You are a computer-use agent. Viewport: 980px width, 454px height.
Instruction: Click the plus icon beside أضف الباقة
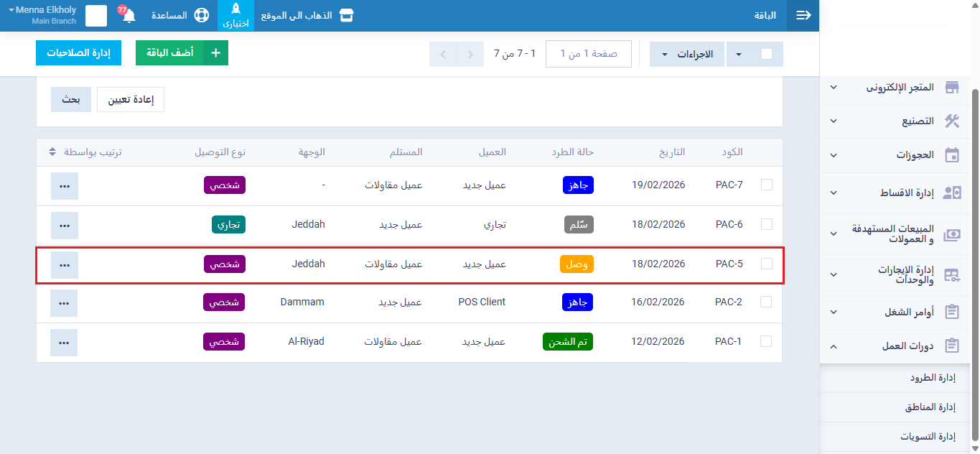point(215,53)
